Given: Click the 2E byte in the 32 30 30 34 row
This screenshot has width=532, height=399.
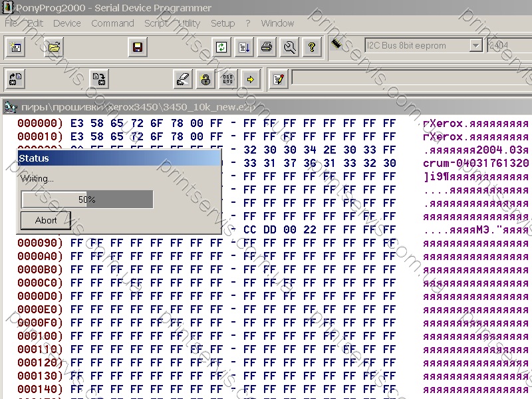Looking at the screenshot, I should point(329,150).
